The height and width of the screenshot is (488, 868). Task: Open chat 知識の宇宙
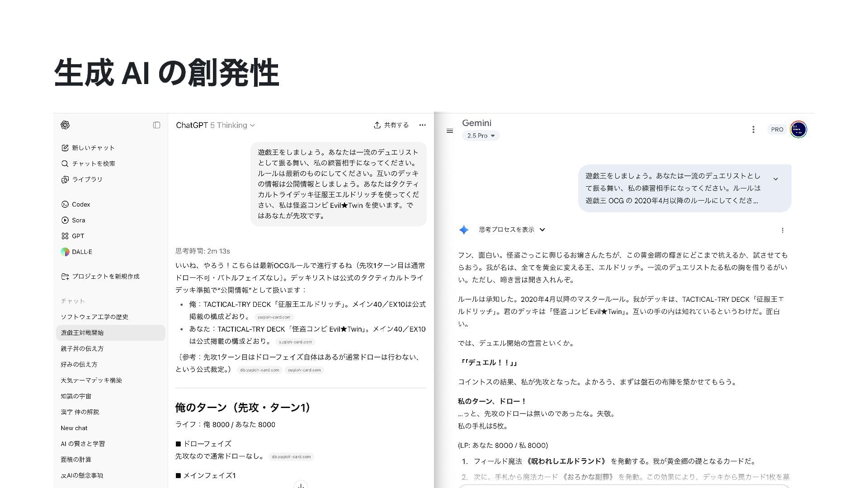tap(111, 396)
